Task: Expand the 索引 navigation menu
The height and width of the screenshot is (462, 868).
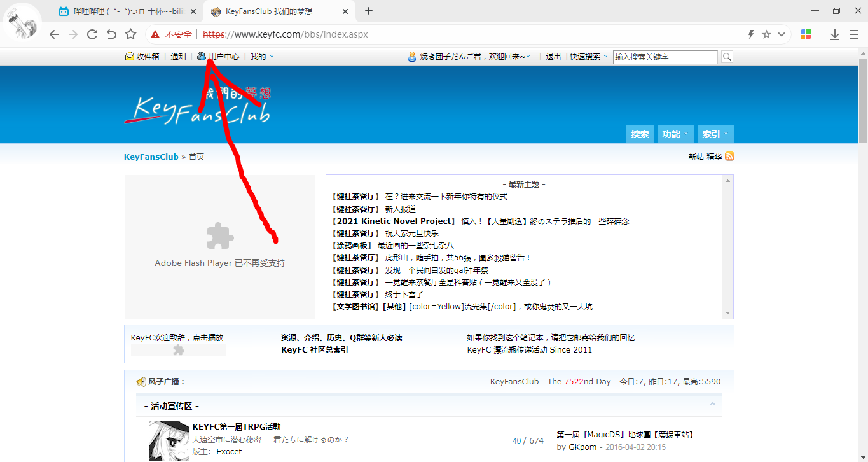Action: pos(715,134)
